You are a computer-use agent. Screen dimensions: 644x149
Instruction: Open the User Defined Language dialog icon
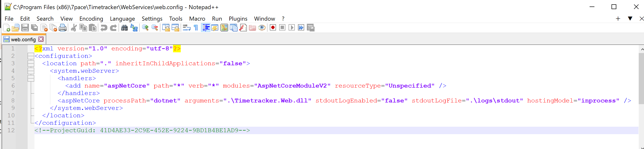[215, 28]
